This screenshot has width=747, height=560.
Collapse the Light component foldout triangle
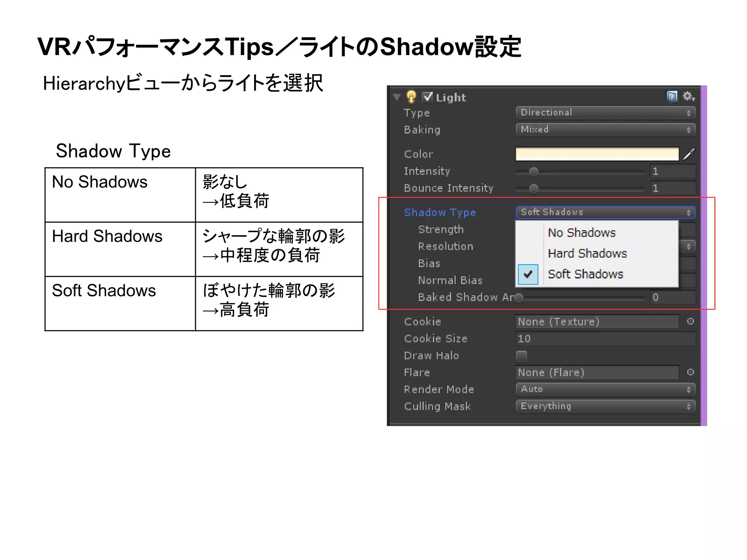[x=397, y=97]
